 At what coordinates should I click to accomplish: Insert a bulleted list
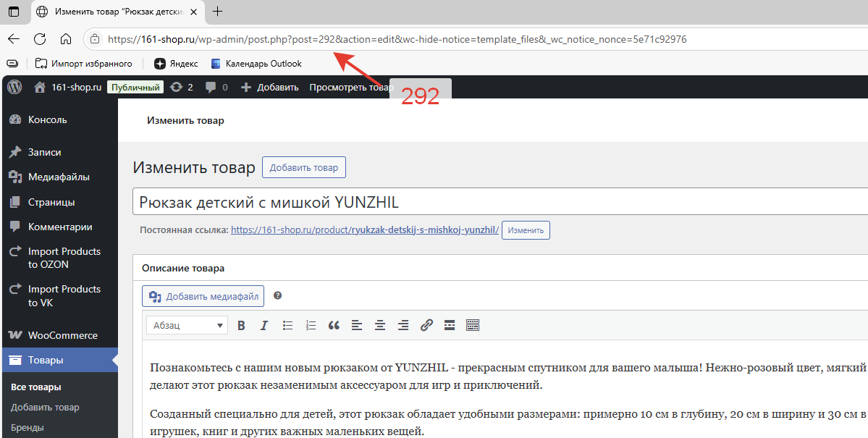(287, 326)
